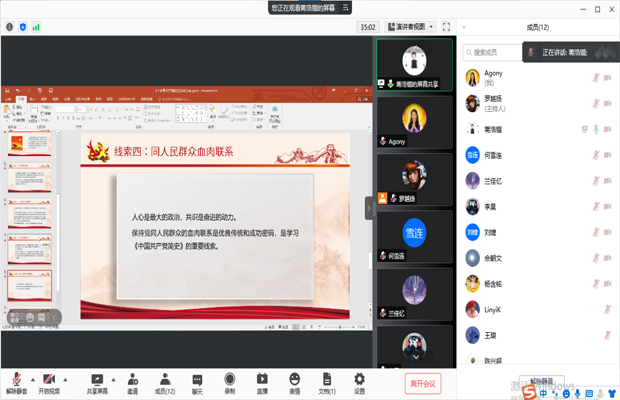Viewport: 620px width, 400px height.
Task: Turn on camera with 开启视频
Action: tap(48, 379)
